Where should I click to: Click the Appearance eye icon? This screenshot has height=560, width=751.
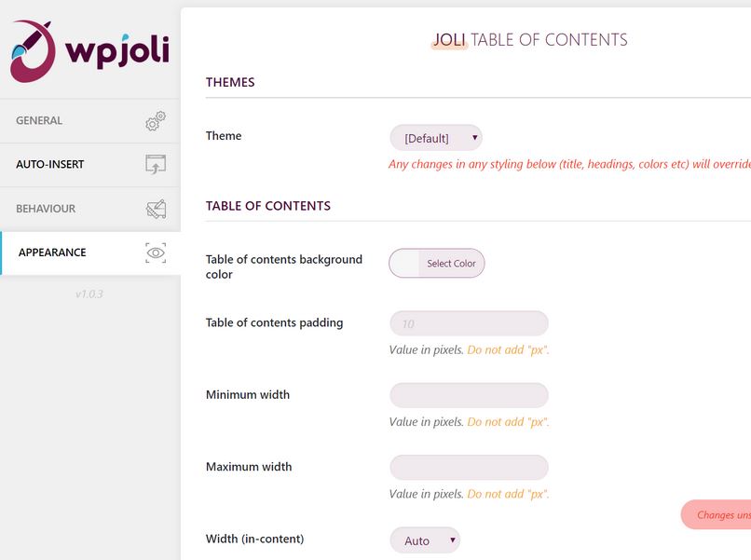(156, 253)
